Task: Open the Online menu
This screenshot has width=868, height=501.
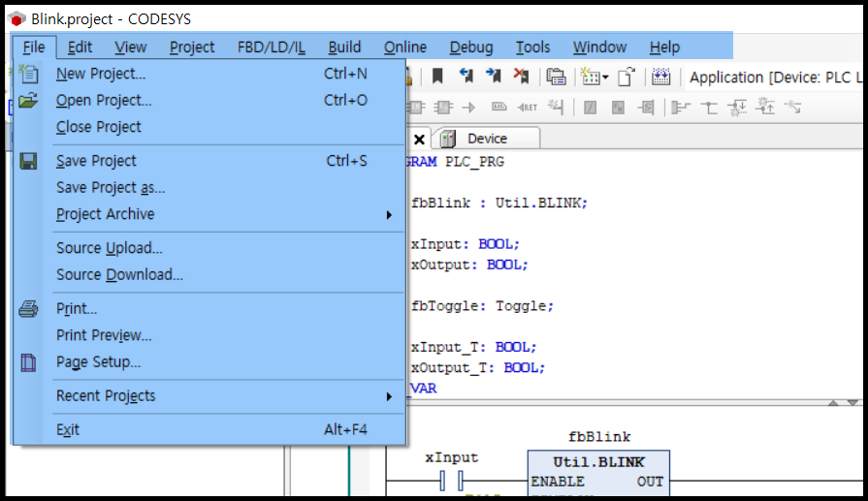Action: pyautogui.click(x=405, y=47)
